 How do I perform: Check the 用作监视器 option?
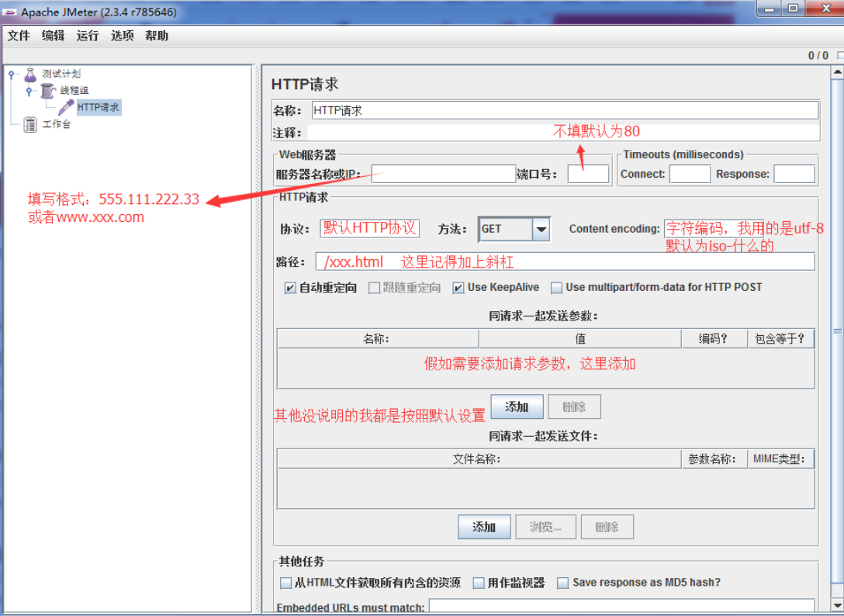(479, 583)
